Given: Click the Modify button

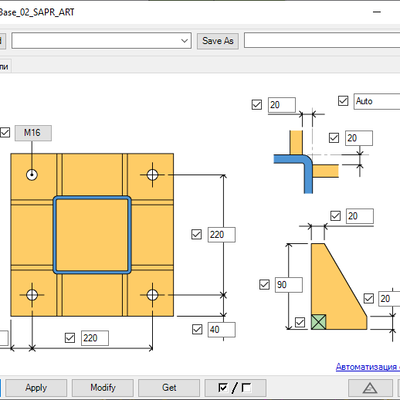Looking at the screenshot, I should (x=103, y=388).
